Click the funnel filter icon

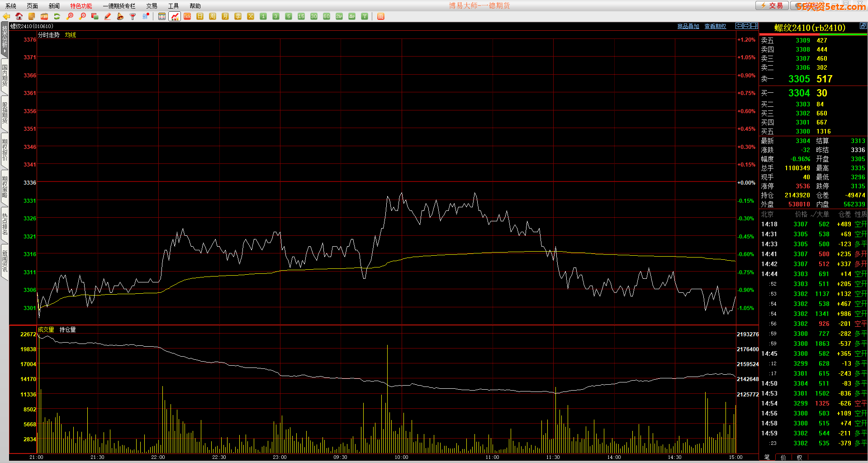(133, 16)
